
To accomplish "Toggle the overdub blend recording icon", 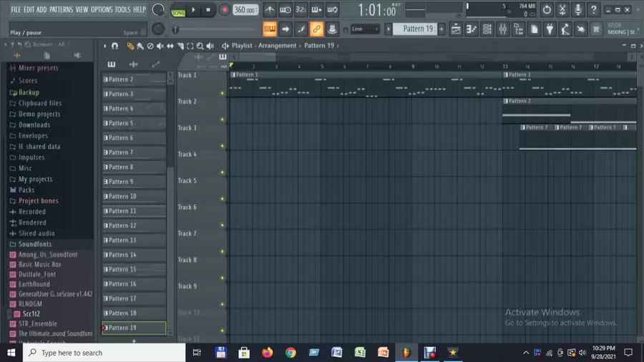I will 316,9.
